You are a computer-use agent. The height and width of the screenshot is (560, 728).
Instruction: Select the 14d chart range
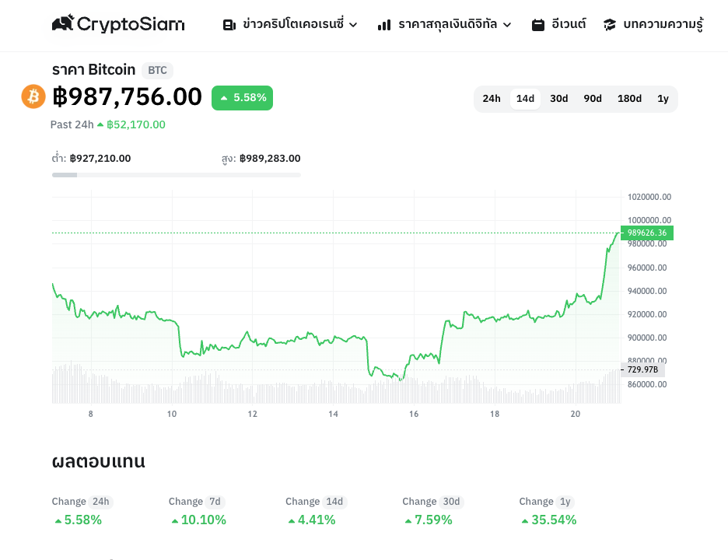[525, 99]
